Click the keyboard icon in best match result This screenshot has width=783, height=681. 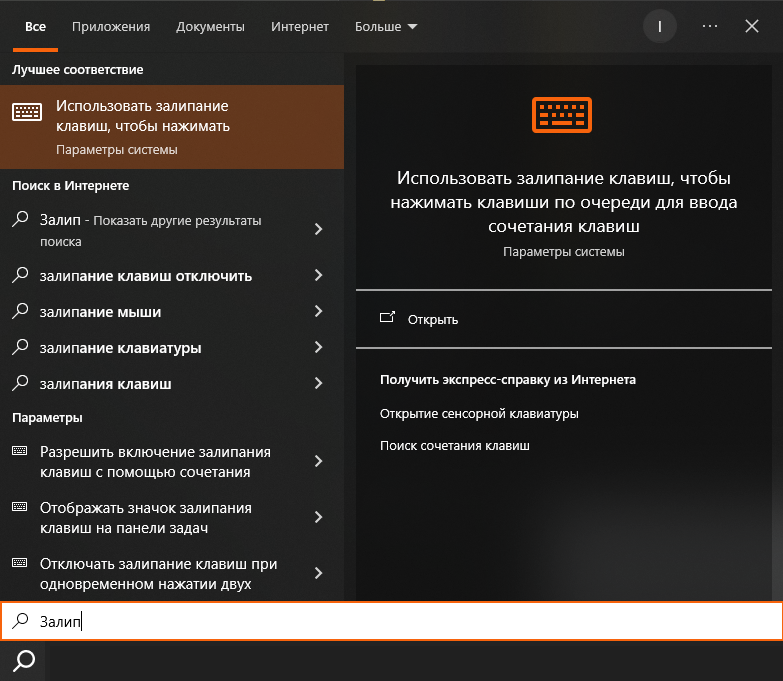[27, 112]
